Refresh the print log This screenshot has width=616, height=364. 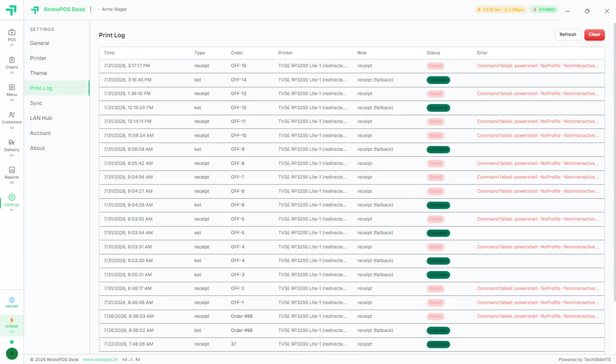(568, 34)
